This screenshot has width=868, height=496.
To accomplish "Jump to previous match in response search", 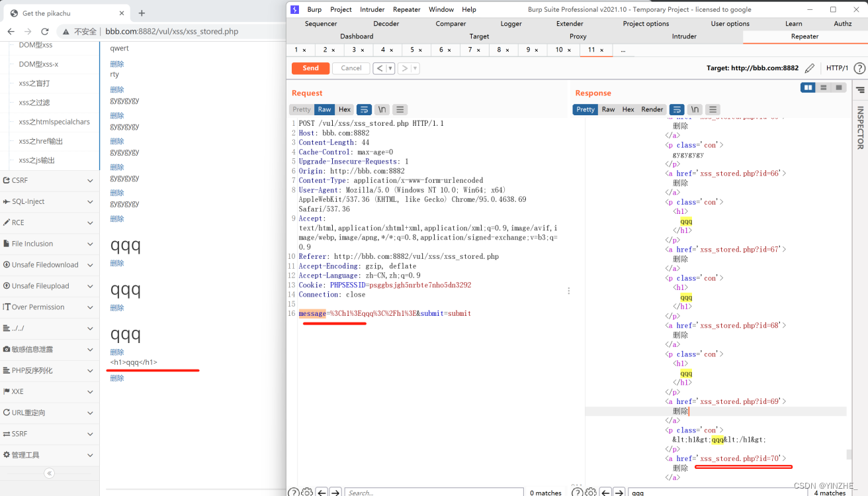I will coord(605,492).
